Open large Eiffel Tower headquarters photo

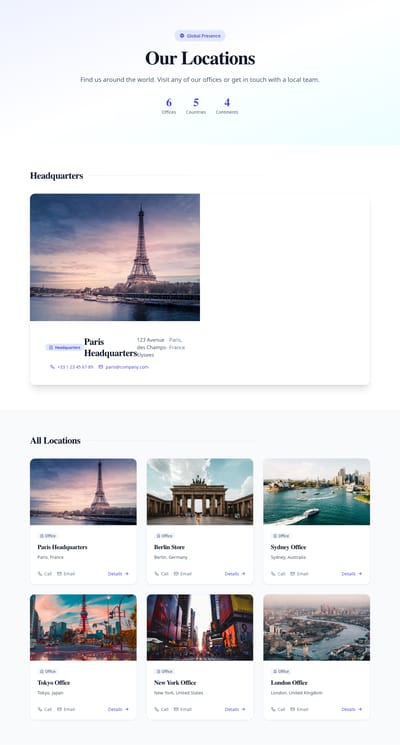point(115,257)
